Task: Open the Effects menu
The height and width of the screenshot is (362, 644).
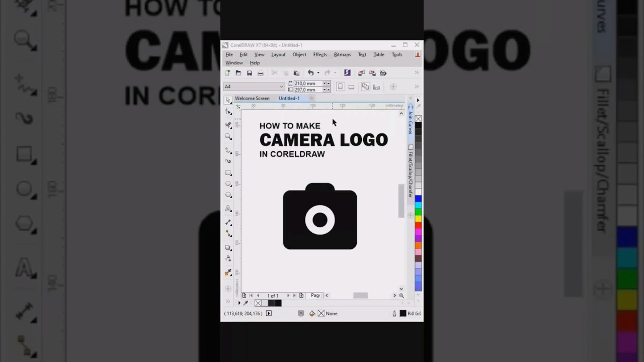Action: pos(320,54)
